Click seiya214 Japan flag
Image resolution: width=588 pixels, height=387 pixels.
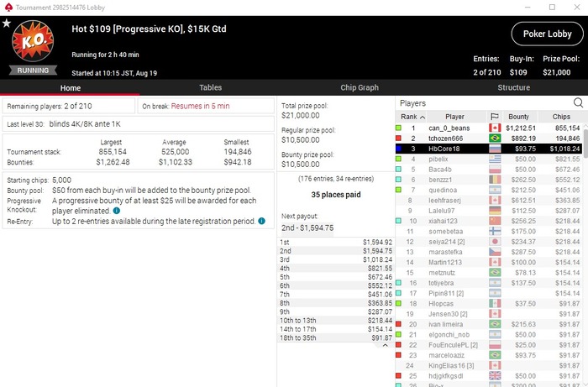tap(495, 242)
